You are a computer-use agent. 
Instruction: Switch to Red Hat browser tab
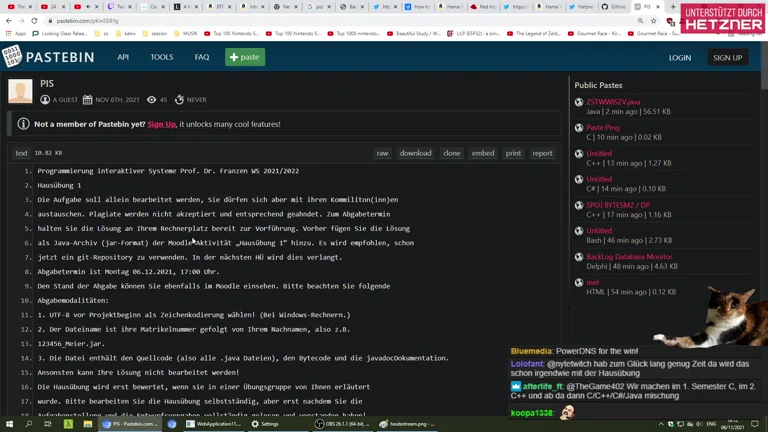coord(483,6)
